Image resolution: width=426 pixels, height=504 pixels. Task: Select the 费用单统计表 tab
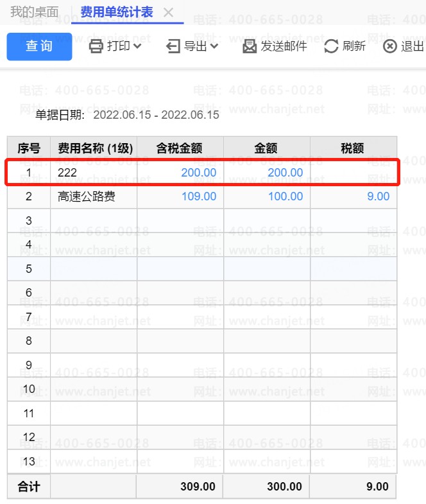tap(117, 12)
